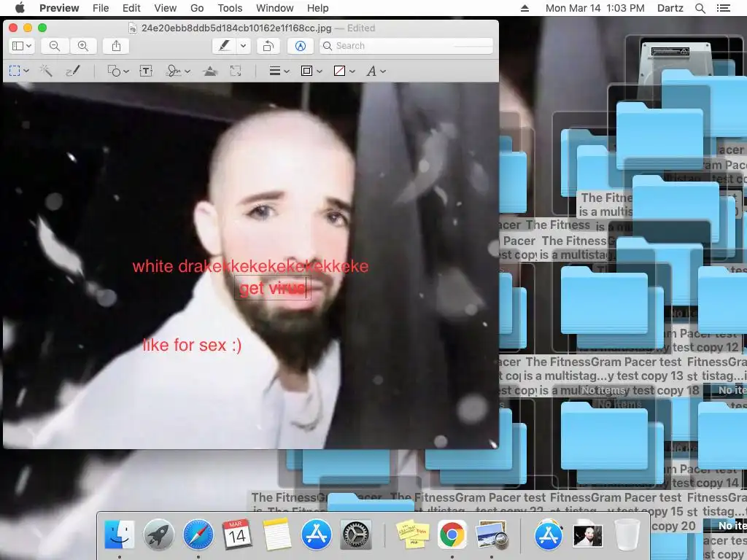This screenshot has height=560, width=747.
Task: Zoom in with the magnifier plus button
Action: point(83,46)
